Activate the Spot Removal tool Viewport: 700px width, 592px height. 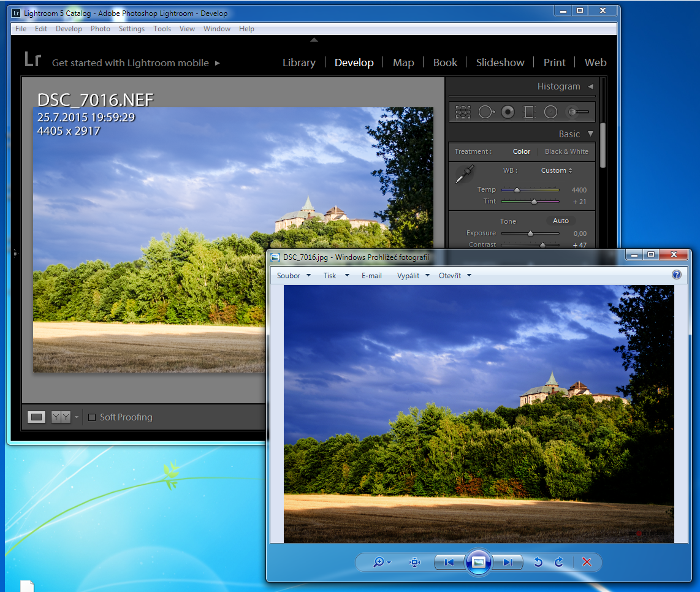click(486, 112)
